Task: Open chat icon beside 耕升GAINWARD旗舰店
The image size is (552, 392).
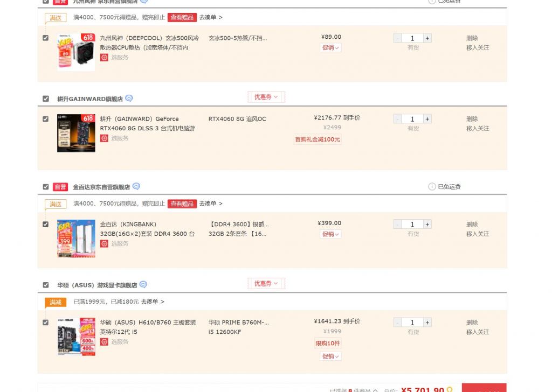Action: coord(129,99)
